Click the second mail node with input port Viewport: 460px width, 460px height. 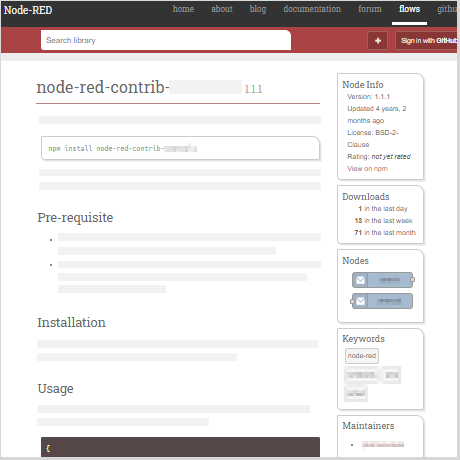(x=382, y=301)
